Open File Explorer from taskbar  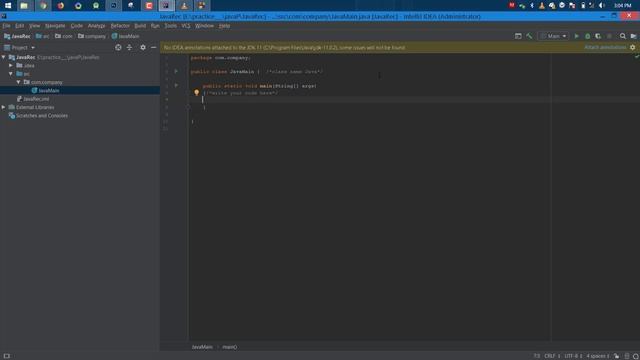coord(24,6)
